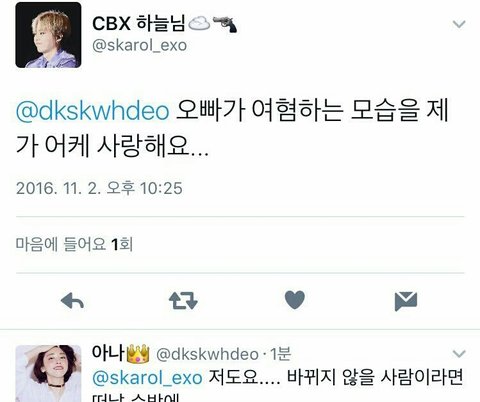Image resolution: width=480 pixels, height=402 pixels.
Task: Click the reply arrow icon under the tweet
Action: point(72,301)
